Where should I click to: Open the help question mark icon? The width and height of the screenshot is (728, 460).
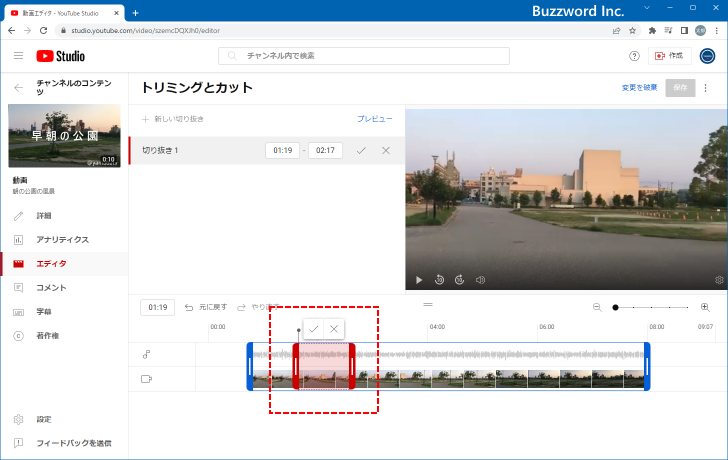(634, 56)
